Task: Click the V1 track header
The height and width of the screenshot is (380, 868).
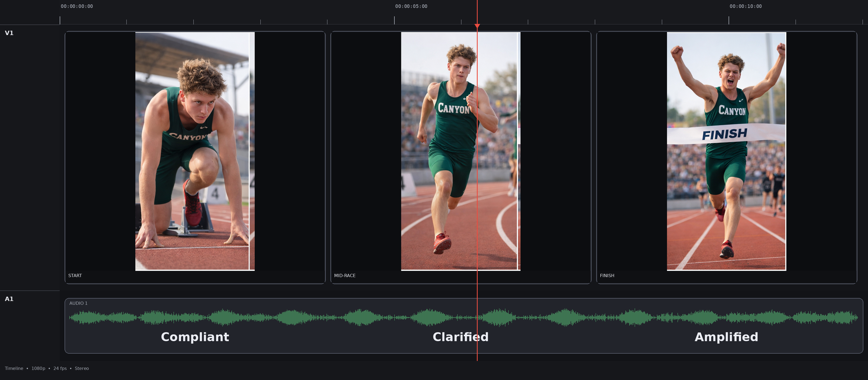Action: point(9,33)
